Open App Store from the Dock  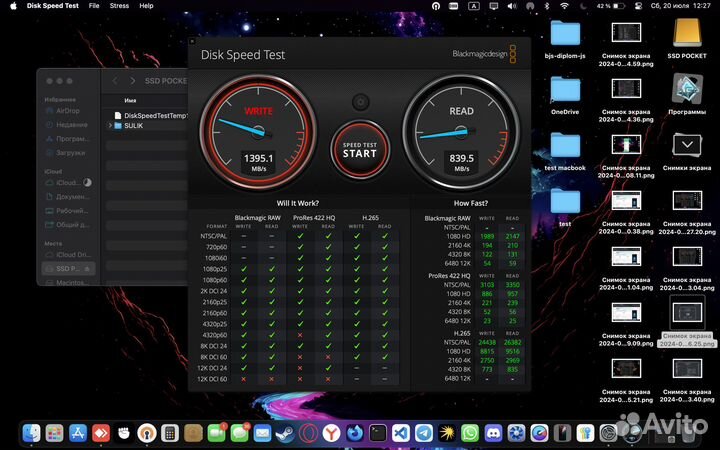pos(78,433)
